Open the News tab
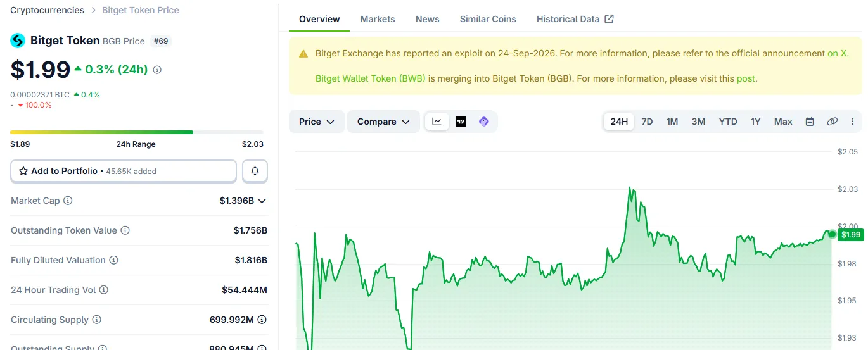Viewport: 868px width, 350px height. (428, 19)
